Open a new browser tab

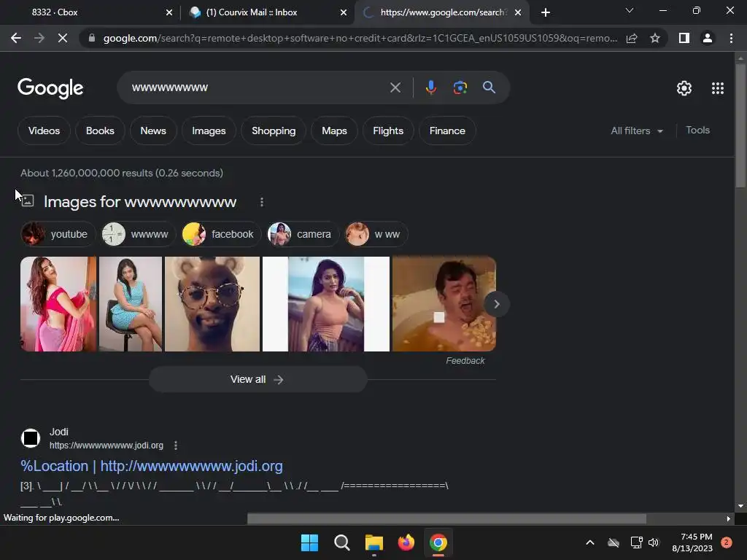(x=546, y=12)
